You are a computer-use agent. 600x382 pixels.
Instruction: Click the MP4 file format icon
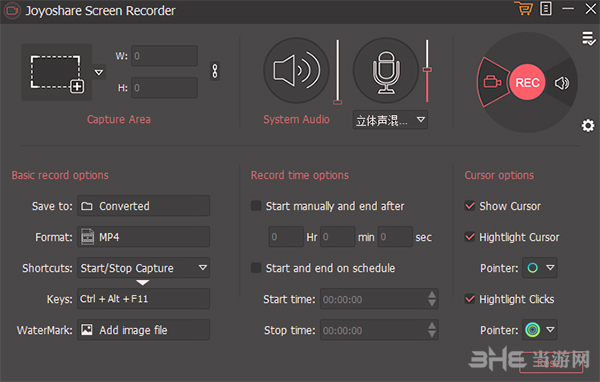(x=88, y=237)
